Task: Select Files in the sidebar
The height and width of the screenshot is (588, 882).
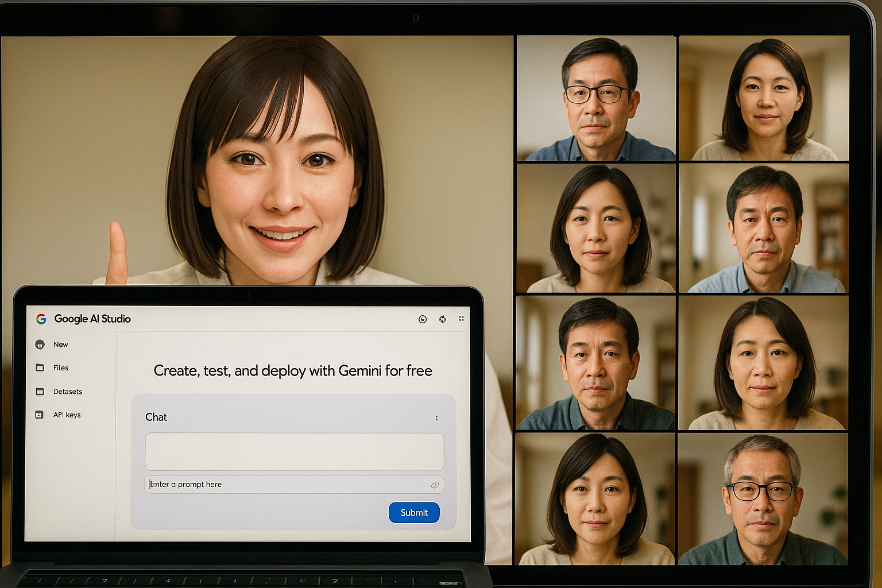Action: tap(60, 368)
